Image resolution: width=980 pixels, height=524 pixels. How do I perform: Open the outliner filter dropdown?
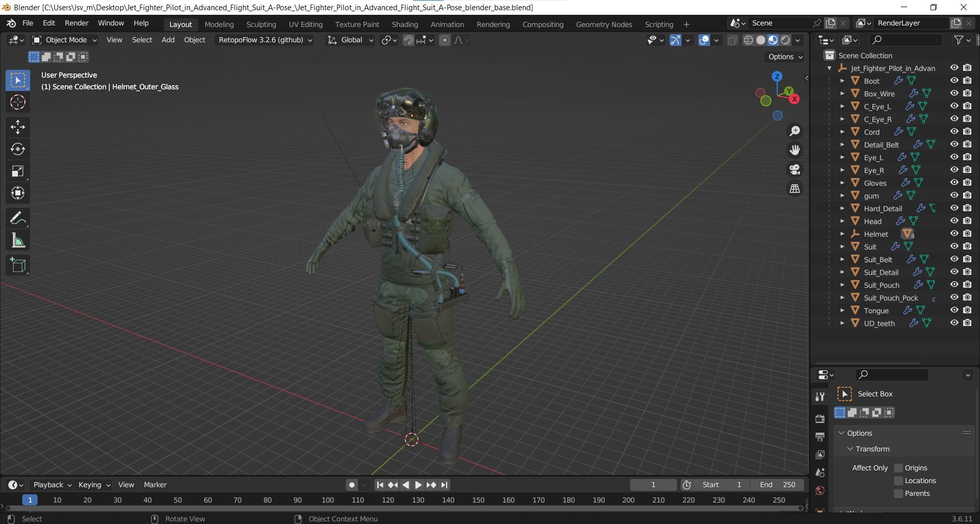tap(963, 40)
